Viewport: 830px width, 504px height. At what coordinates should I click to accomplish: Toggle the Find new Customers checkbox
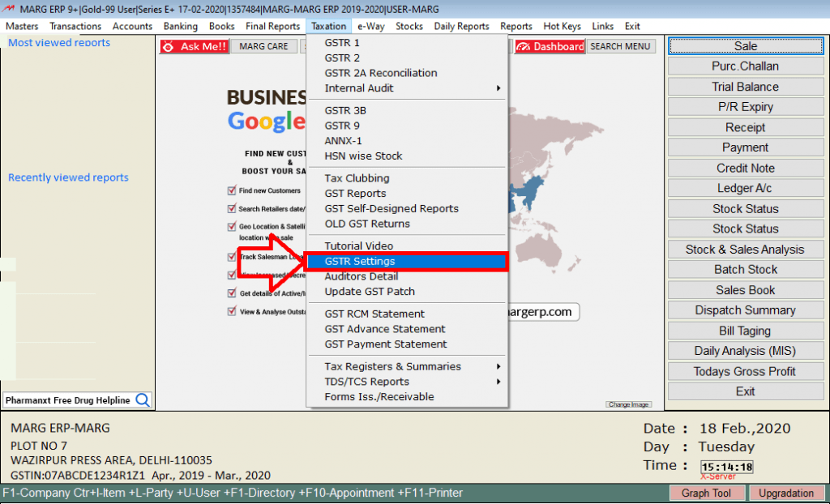[231, 190]
